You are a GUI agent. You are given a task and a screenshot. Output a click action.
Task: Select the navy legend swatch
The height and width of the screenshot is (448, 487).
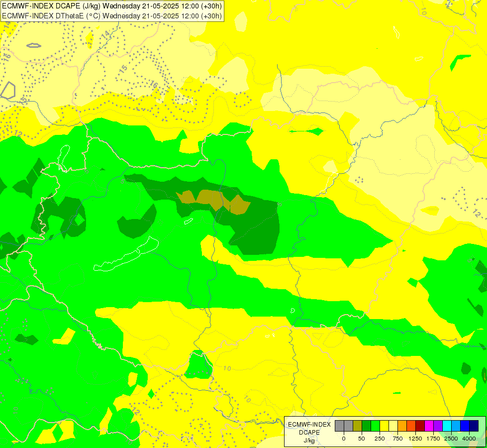coord(474,426)
